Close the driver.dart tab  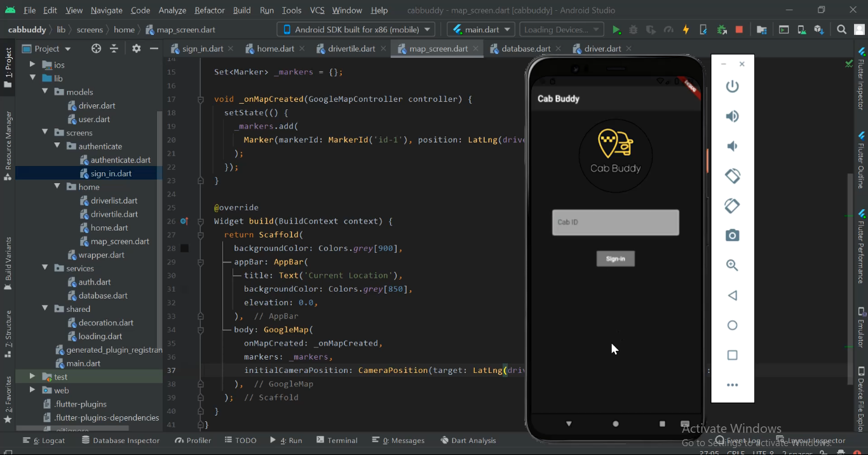[628, 48]
